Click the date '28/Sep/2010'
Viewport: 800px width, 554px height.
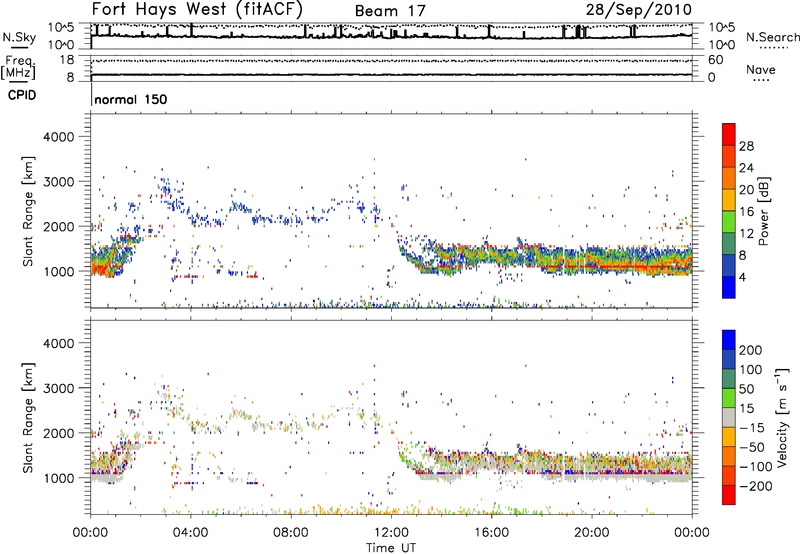(x=639, y=10)
